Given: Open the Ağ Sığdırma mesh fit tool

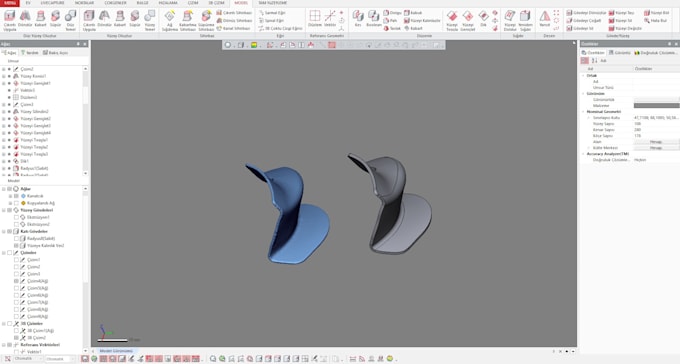Looking at the screenshot, I should coord(170,20).
